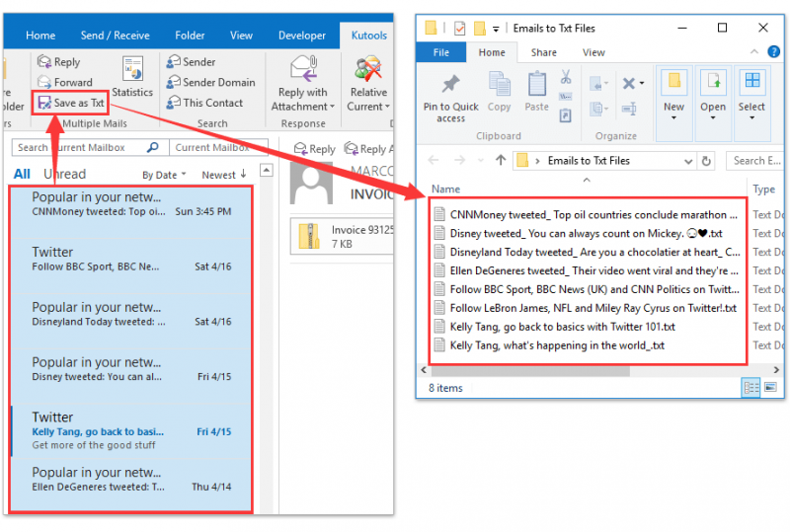
Task: Toggle Newest sort order
Action: pos(224,175)
